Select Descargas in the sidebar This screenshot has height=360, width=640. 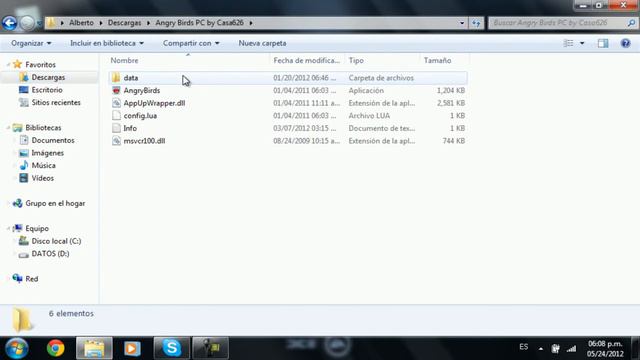click(x=48, y=77)
